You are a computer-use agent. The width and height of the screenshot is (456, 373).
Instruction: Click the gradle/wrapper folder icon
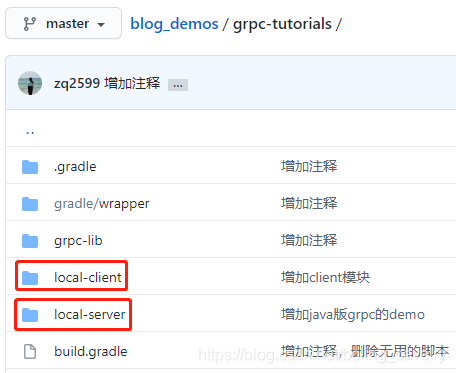[30, 204]
